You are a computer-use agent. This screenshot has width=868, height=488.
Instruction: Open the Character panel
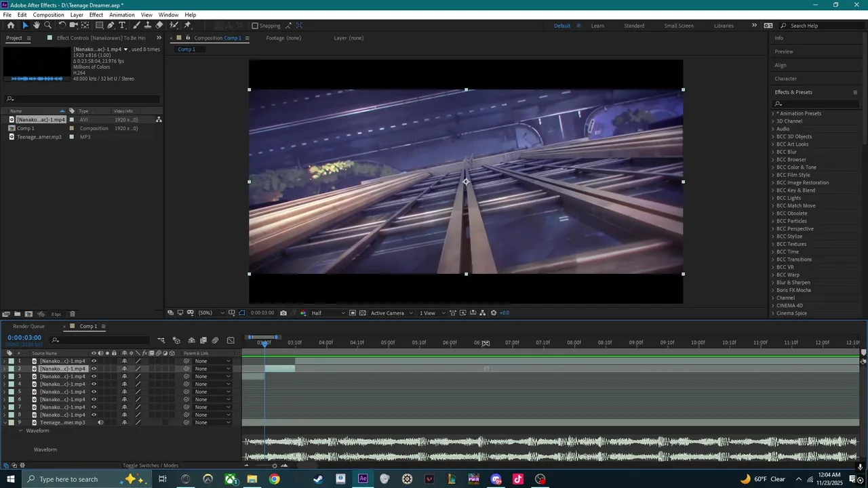coord(786,79)
